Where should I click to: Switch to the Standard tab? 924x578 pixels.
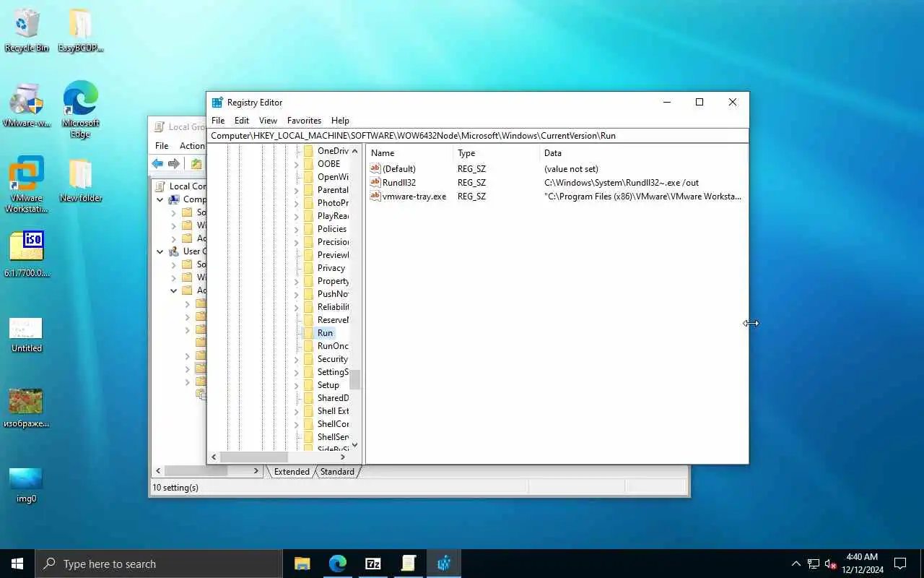[337, 472]
